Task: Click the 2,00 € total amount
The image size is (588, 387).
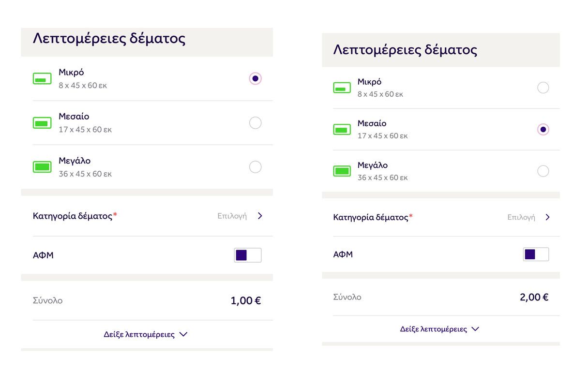Action: pyautogui.click(x=534, y=297)
